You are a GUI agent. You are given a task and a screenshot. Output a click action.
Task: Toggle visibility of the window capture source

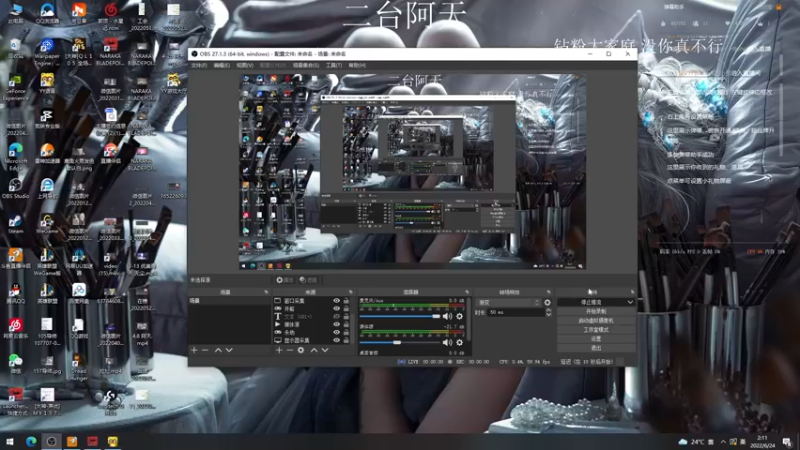336,301
